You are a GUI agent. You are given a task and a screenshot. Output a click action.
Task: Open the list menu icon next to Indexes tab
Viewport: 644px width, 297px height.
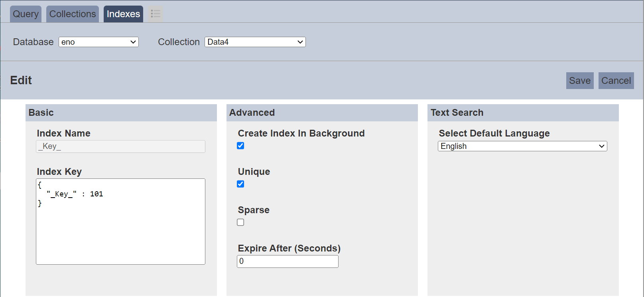click(x=156, y=14)
